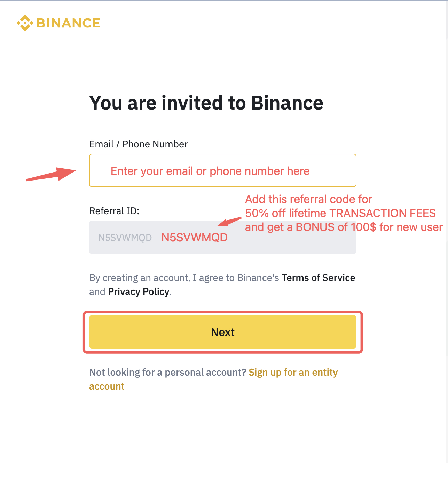Open the Terms of Service page
448x480 pixels.
[x=318, y=278]
